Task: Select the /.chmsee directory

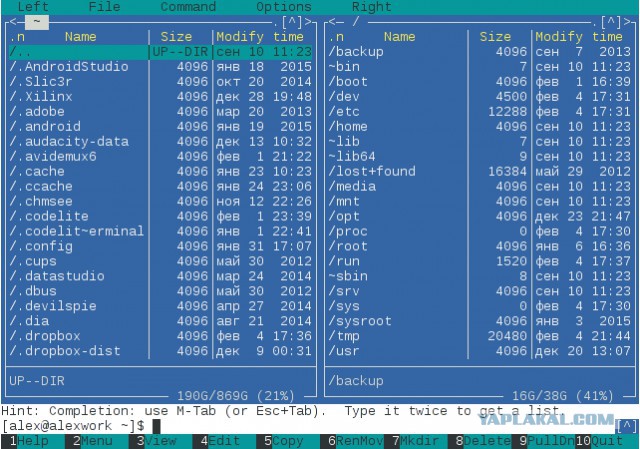Action: (x=160, y=201)
